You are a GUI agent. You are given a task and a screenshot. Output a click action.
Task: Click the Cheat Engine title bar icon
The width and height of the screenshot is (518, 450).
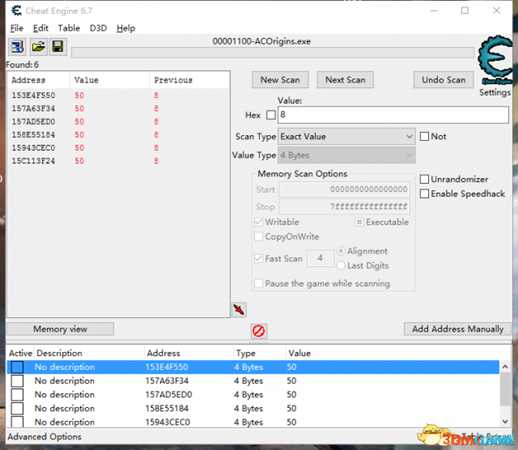16,11
